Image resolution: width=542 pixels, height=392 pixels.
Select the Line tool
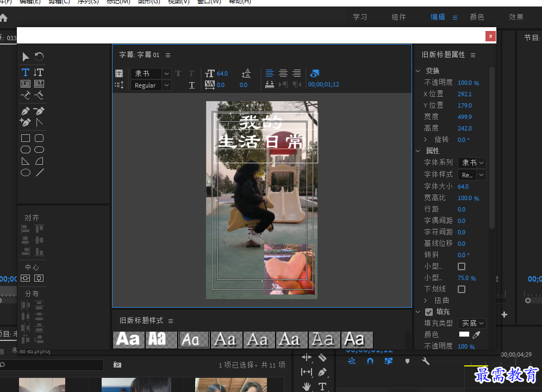pyautogui.click(x=40, y=172)
